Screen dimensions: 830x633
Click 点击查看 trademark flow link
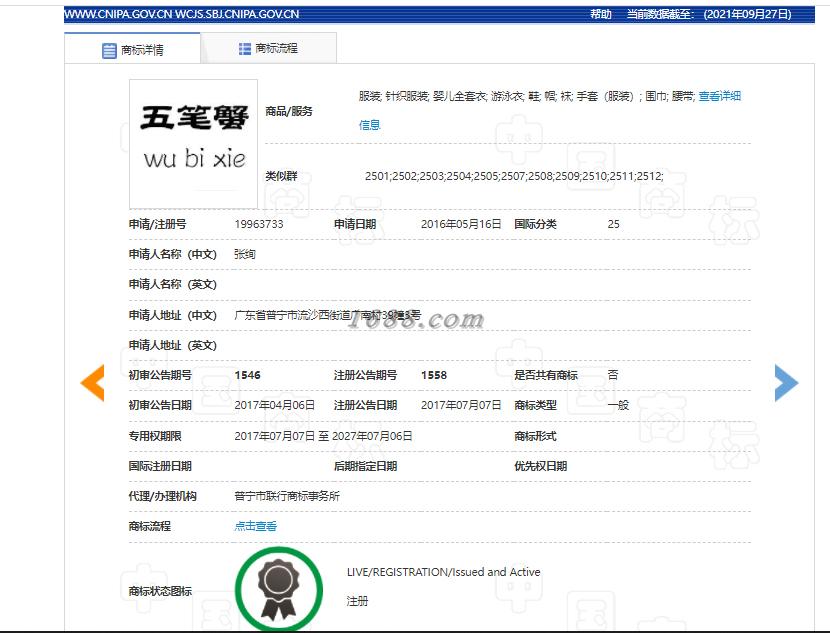(256, 526)
